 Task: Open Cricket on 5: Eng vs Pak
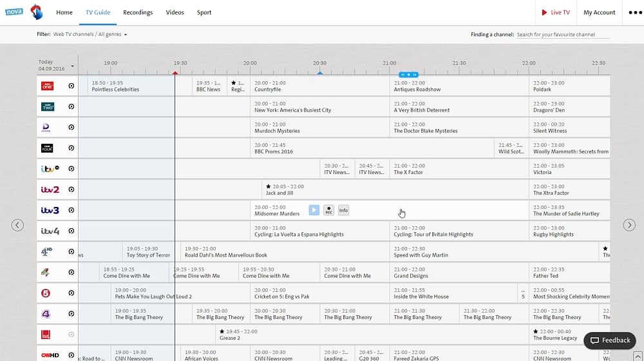319,293
